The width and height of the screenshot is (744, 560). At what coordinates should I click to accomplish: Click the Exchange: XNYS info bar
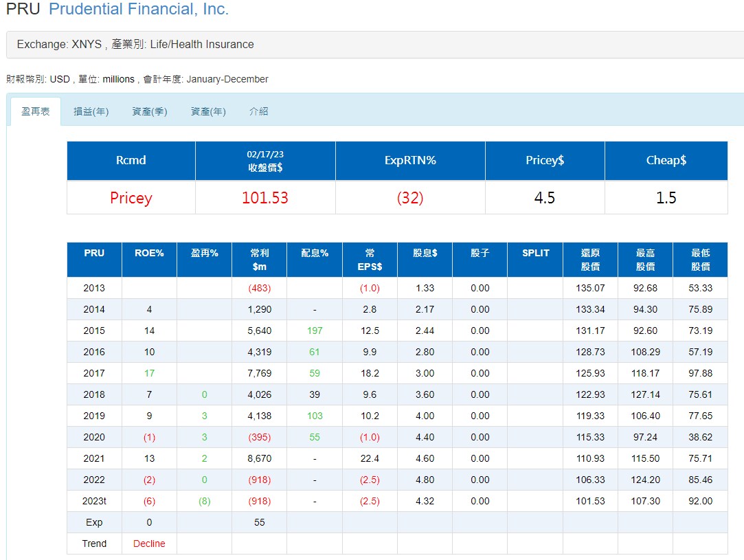[375, 45]
